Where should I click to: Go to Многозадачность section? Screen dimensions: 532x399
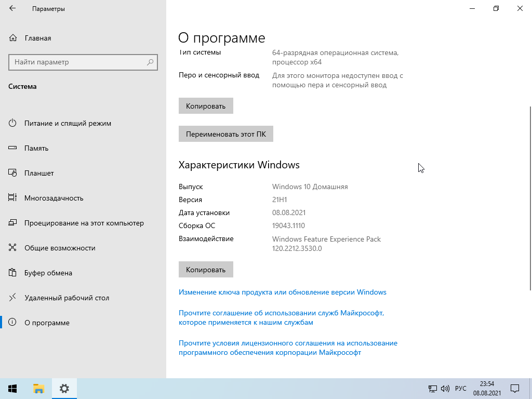pyautogui.click(x=54, y=198)
